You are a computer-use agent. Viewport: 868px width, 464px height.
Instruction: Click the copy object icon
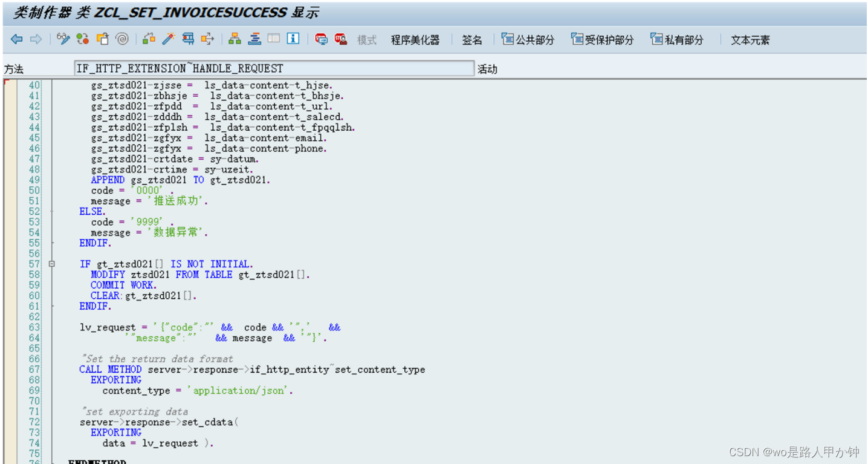103,39
